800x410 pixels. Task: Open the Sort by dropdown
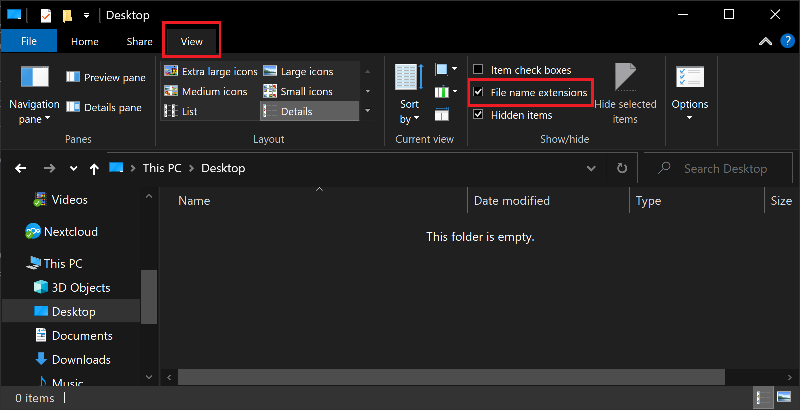click(x=410, y=94)
